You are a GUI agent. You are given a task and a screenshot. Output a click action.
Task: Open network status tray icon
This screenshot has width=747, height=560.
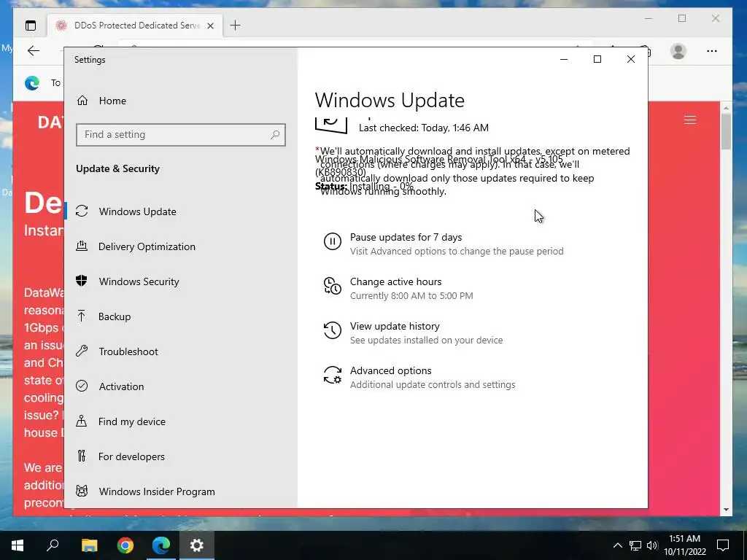635,545
